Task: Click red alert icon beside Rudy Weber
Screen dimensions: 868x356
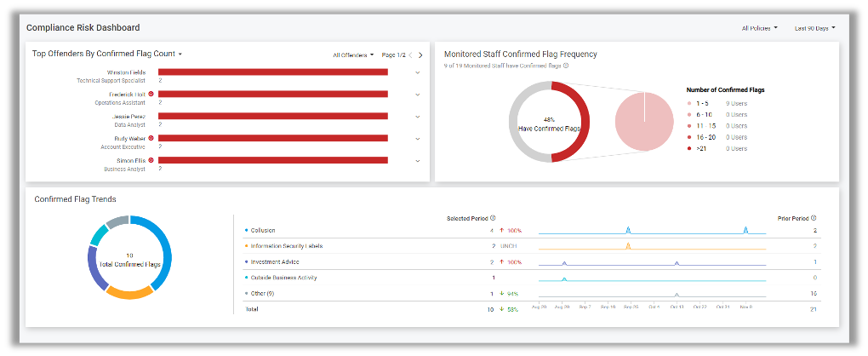Action: pos(151,138)
